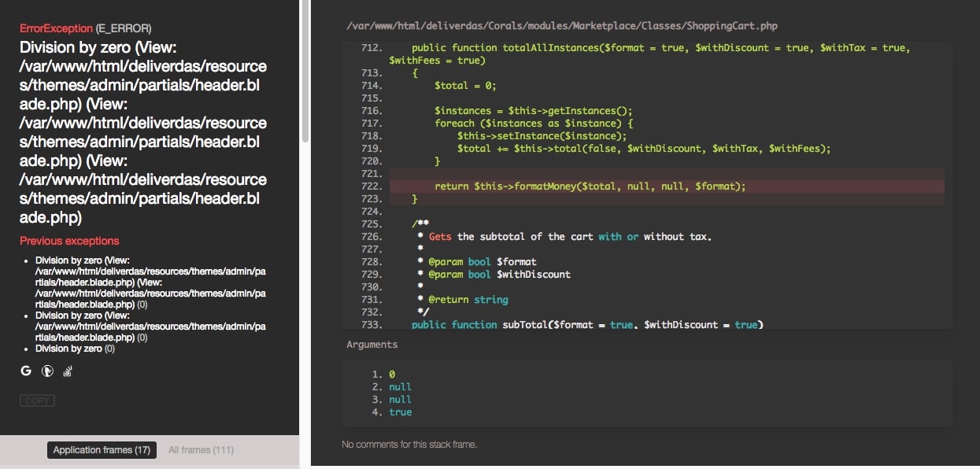Click the COPY button
Viewport: 980px width, 469px height.
click(x=37, y=401)
